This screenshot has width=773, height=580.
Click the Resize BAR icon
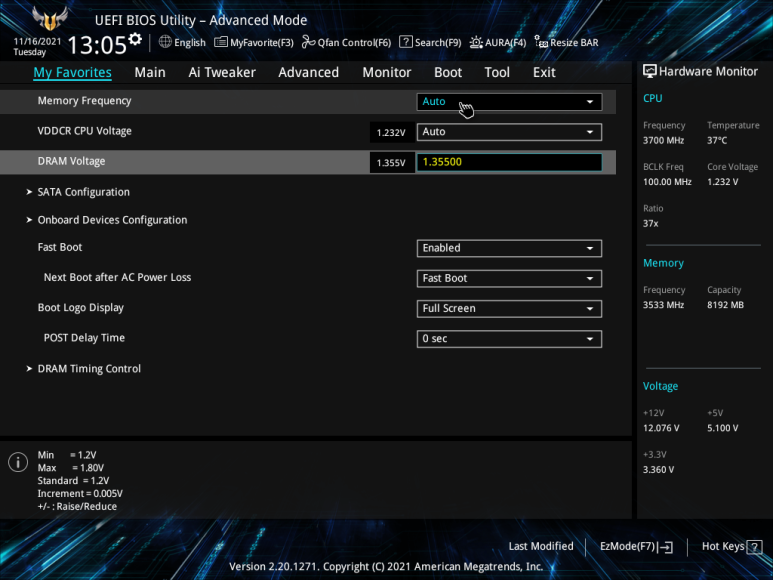(541, 42)
